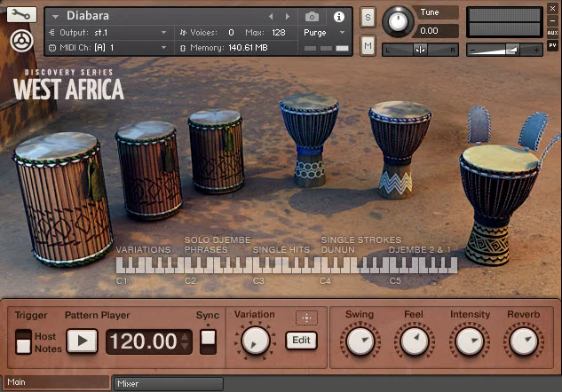Adjust the Reverb knob
Viewport: 562px width, 392px height.
[x=523, y=341]
